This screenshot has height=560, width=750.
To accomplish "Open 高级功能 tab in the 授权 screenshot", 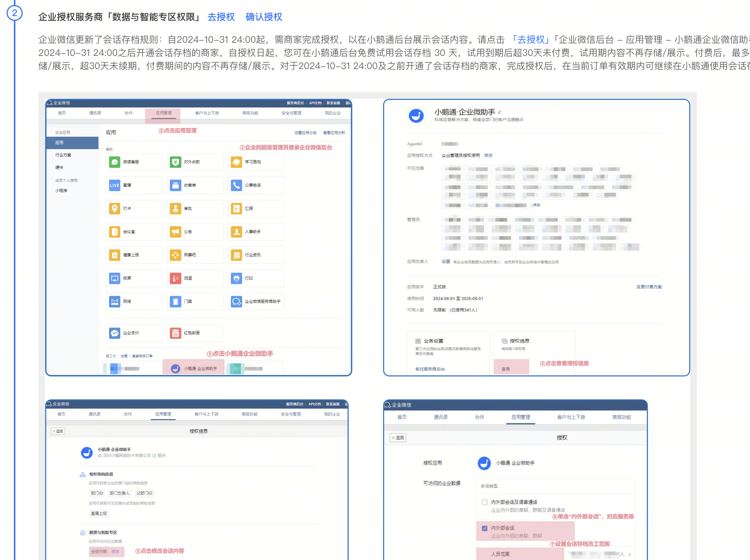I will [x=621, y=417].
